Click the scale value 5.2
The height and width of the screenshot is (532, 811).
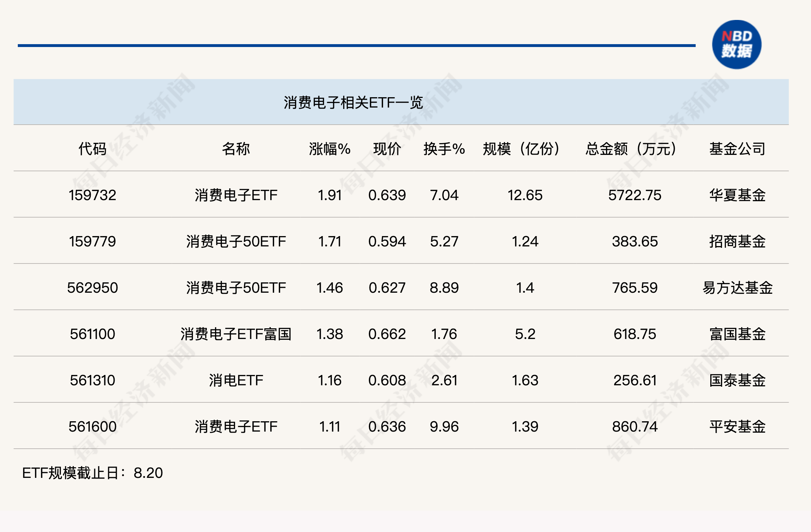(x=525, y=334)
